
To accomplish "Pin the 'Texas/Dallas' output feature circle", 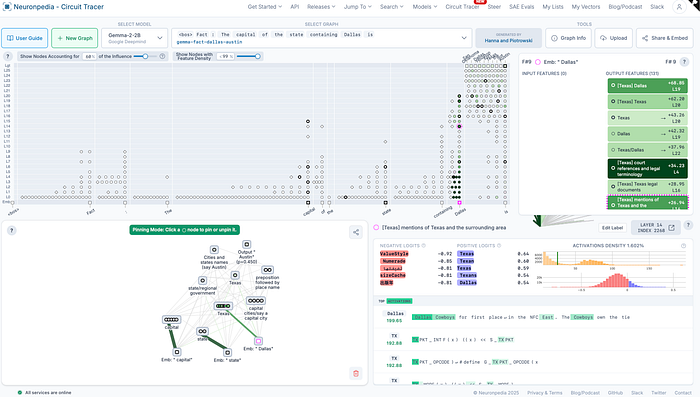I will [613, 150].
